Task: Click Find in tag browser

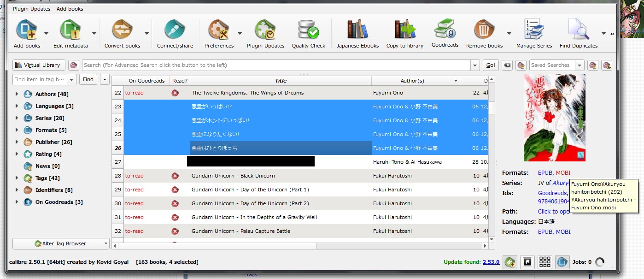Action: tap(88, 79)
